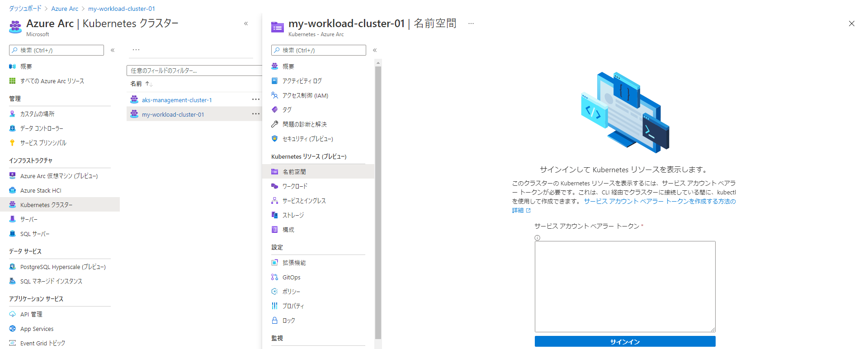This screenshot has height=349, width=868.
Task: Open セキュリティ (プレビュー) shield icon
Action: tap(274, 139)
